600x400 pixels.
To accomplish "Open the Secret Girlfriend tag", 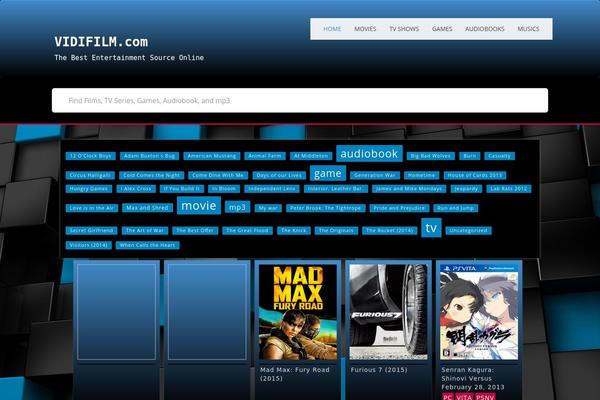I will click(x=91, y=230).
